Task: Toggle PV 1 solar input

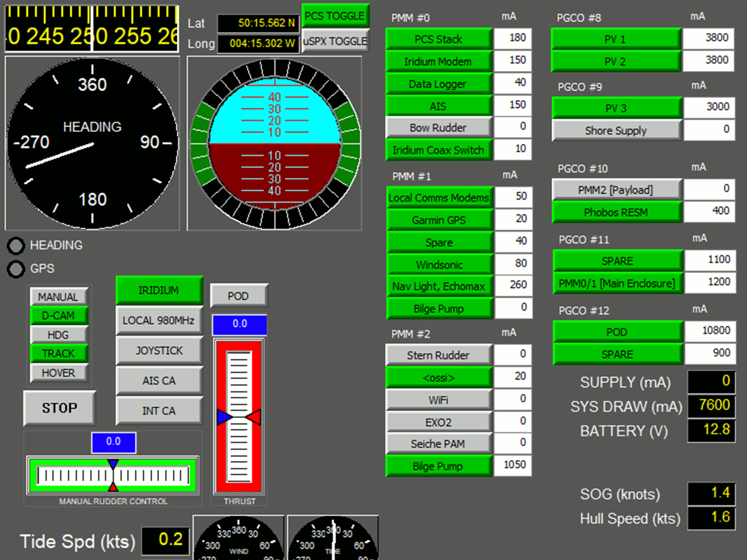Action: 616,39
